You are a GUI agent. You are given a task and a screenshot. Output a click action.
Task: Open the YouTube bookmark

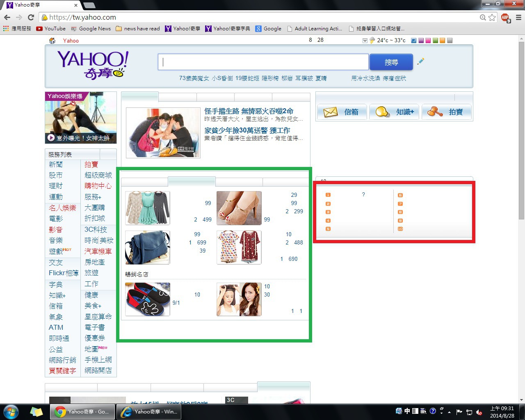tap(51, 28)
